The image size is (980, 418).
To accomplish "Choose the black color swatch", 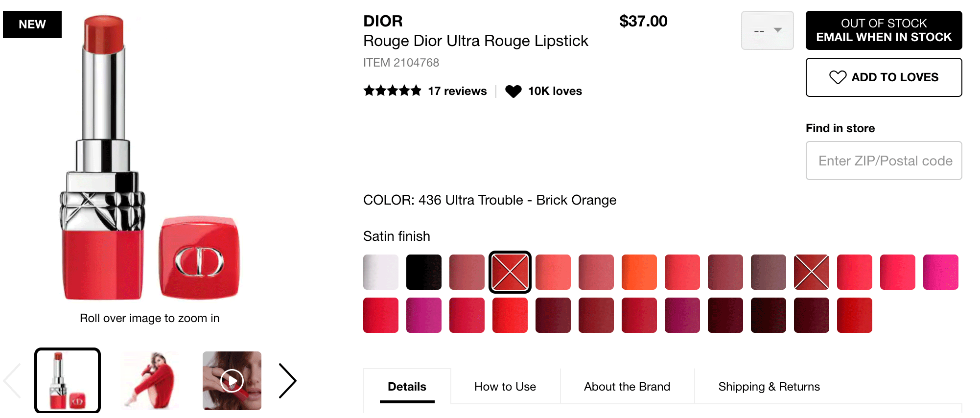I will (x=423, y=272).
